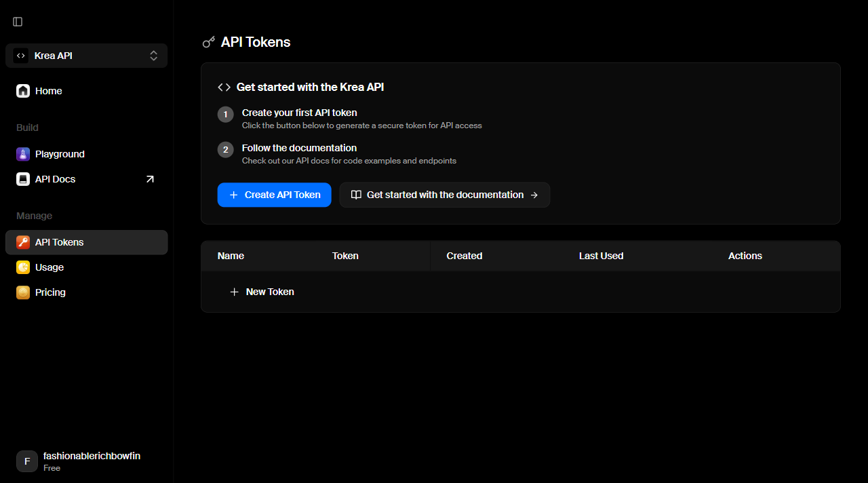Click the API Tokens key icon in sidebar
The width and height of the screenshot is (868, 483).
coord(23,242)
